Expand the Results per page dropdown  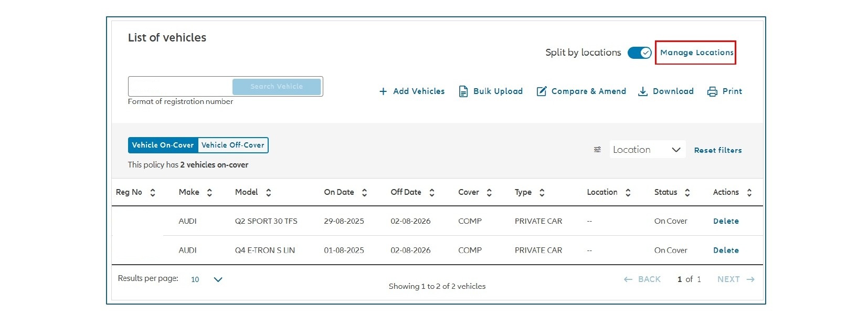(x=207, y=279)
